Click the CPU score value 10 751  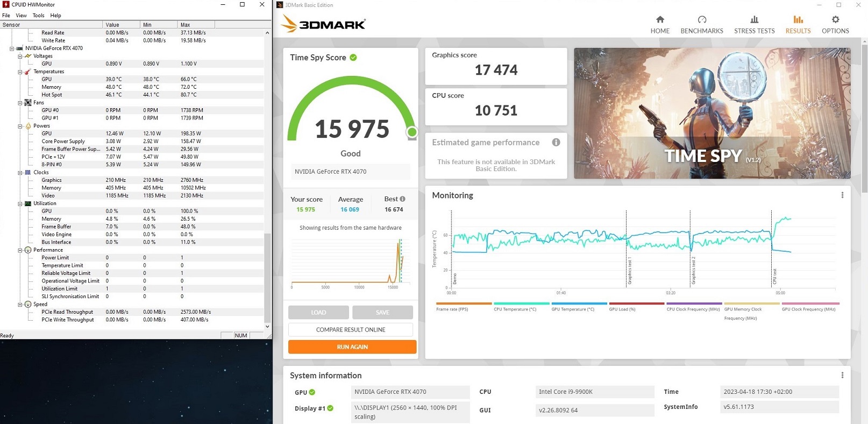[496, 110]
